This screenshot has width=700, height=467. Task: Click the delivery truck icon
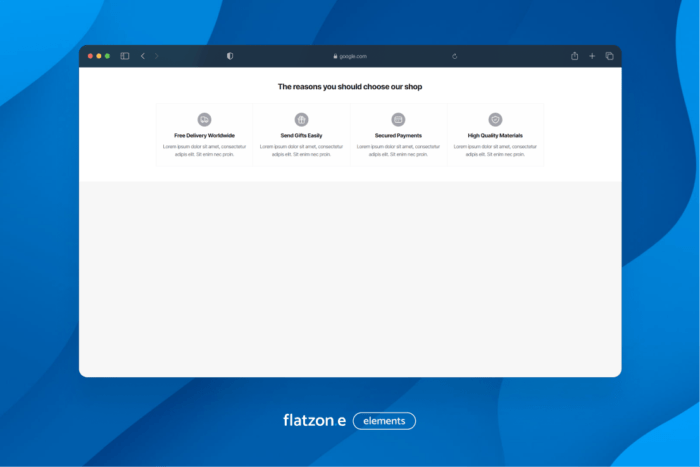(204, 119)
